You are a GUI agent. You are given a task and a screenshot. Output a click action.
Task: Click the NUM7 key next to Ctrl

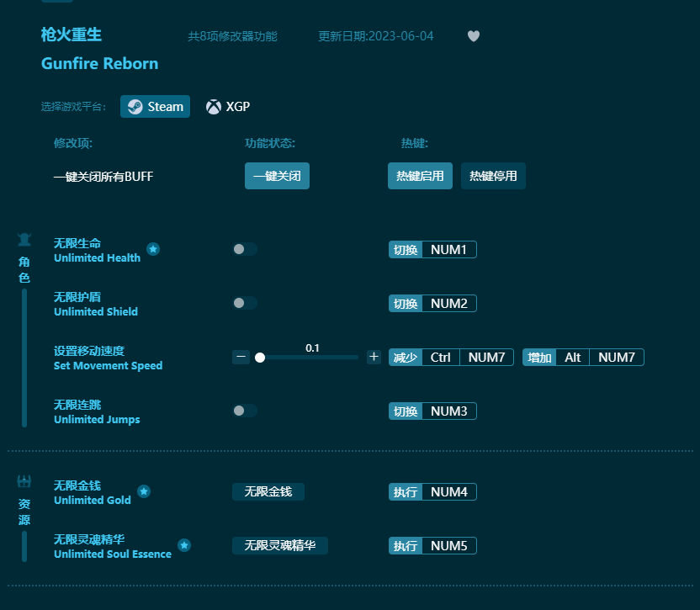pos(486,358)
